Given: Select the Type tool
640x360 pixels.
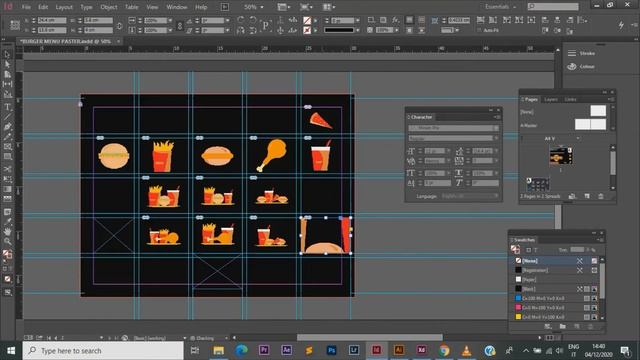Looking at the screenshot, I should (7, 107).
